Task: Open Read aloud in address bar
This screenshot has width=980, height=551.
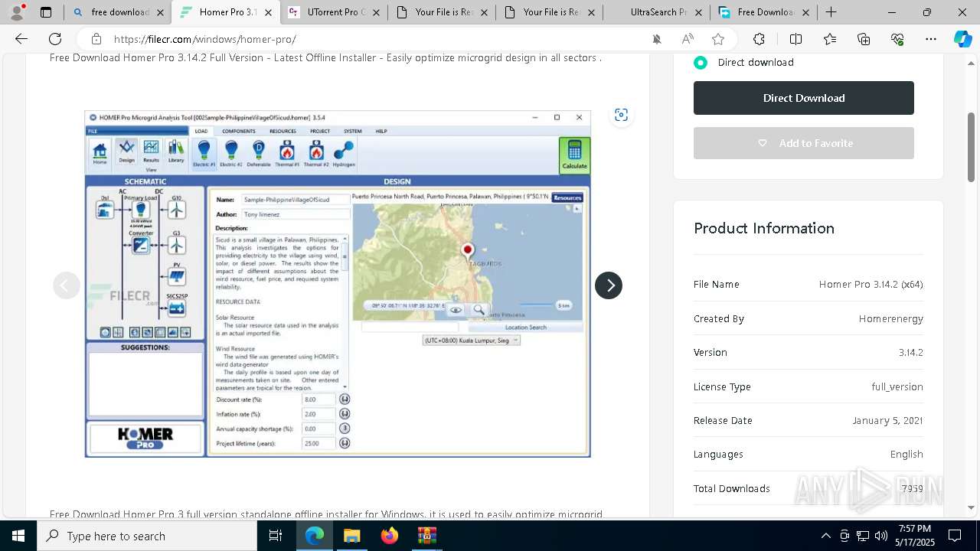Action: click(x=688, y=39)
